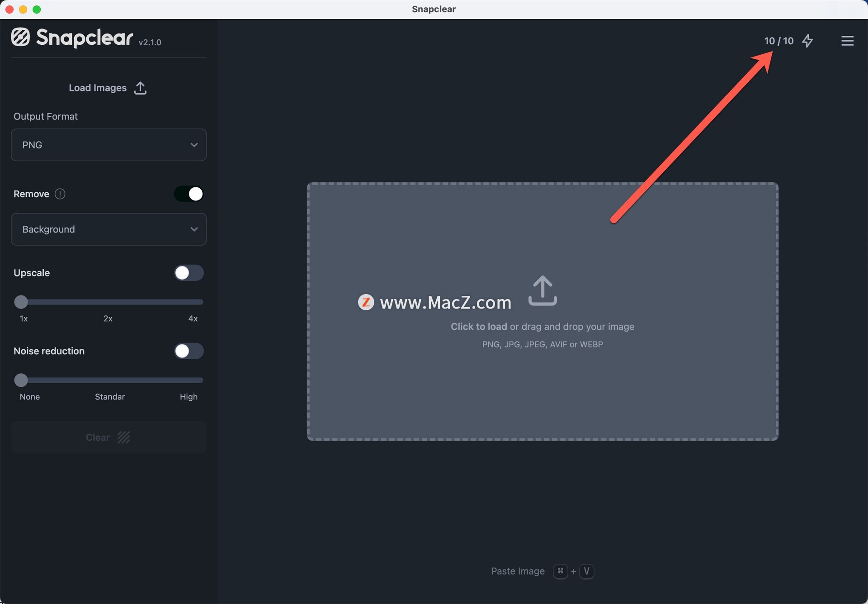Click the macOS green fullscreen button
Viewport: 868px width, 604px height.
click(x=37, y=10)
